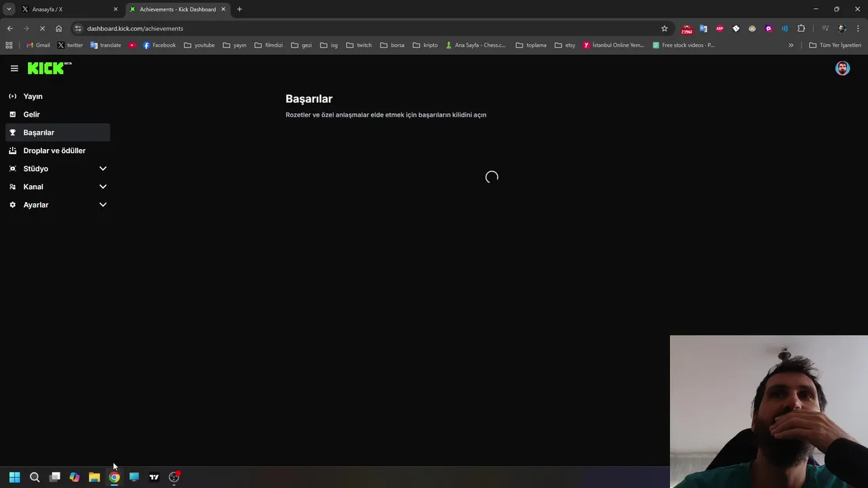Open the isg bookmarks folder
This screenshot has width=868, height=488.
(x=329, y=45)
